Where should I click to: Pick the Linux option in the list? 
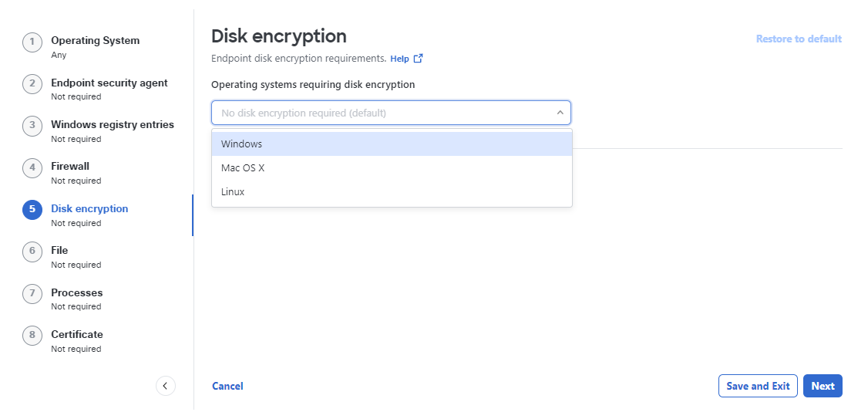click(x=392, y=192)
